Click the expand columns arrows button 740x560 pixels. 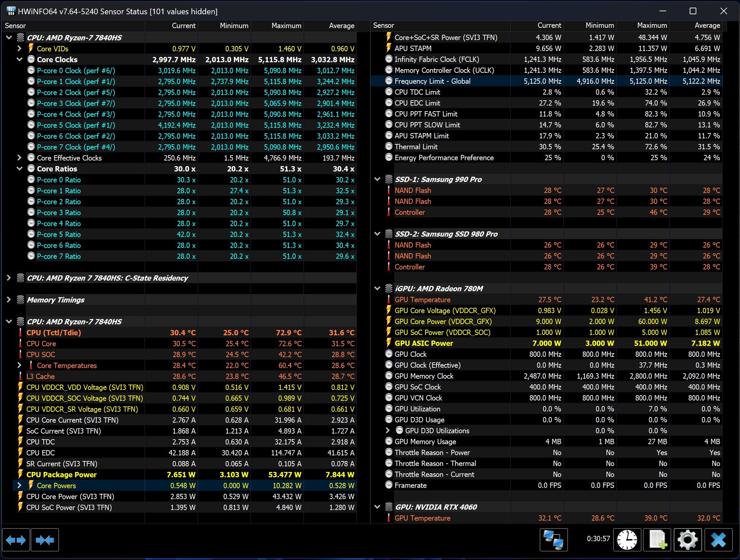tap(16, 539)
